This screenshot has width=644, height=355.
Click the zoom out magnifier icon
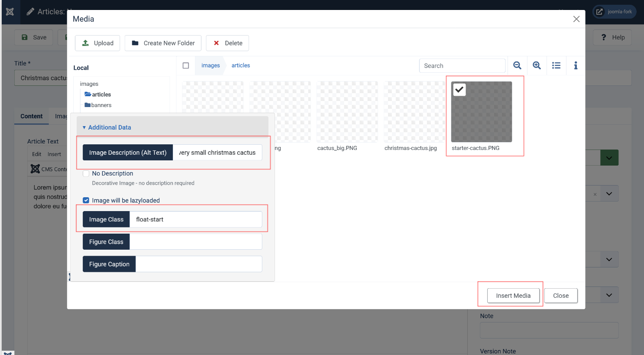(517, 65)
